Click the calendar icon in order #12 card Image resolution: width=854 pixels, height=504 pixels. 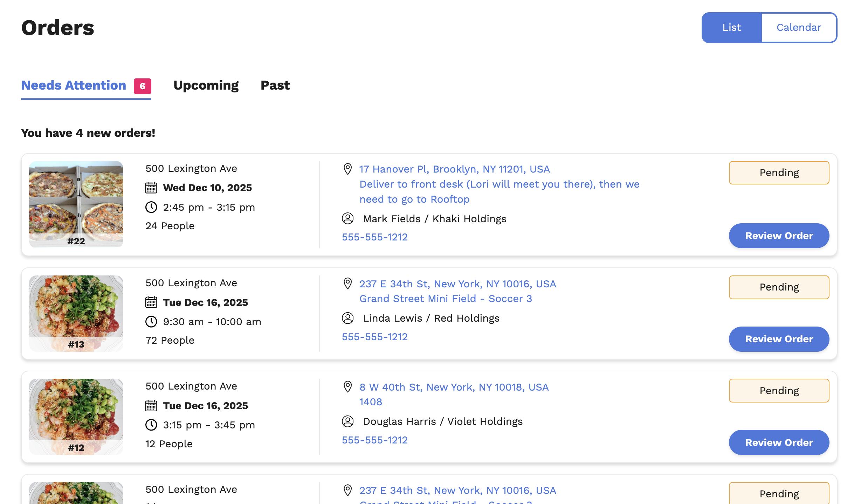tap(151, 406)
